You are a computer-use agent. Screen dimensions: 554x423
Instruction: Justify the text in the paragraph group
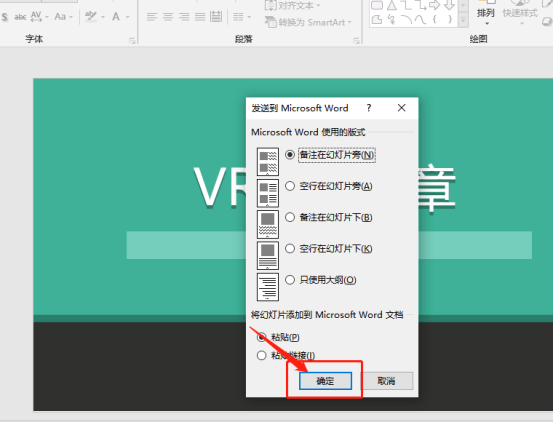click(x=200, y=17)
